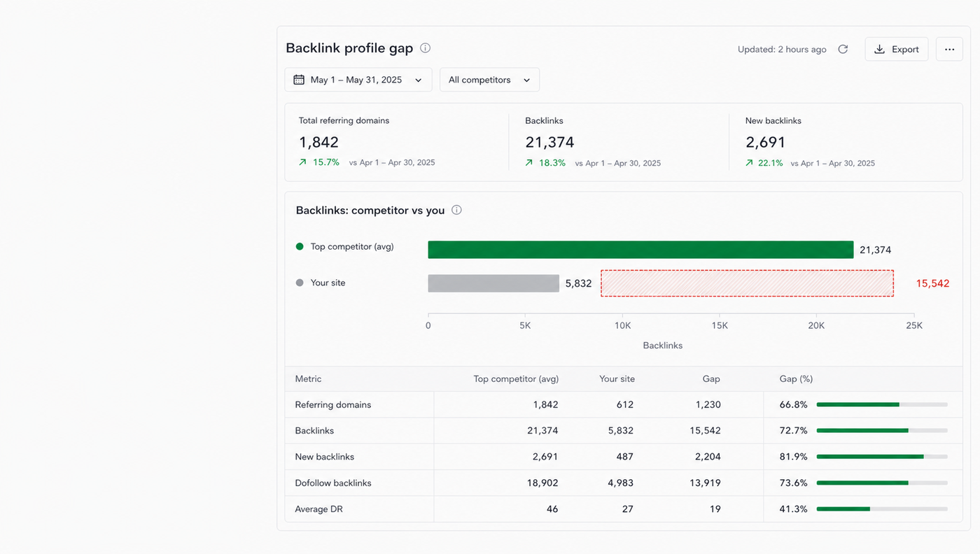
Task: Click the red hatched gap bar
Action: (x=748, y=283)
